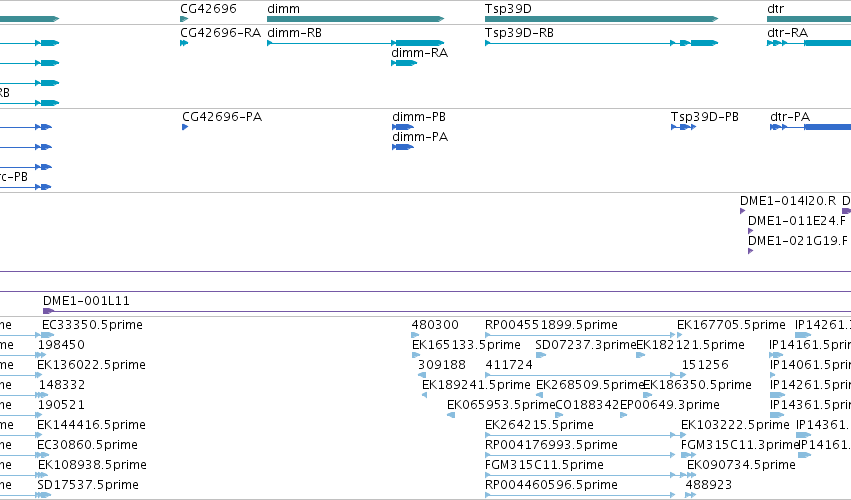This screenshot has width=851, height=500.
Task: Click the Tsp39D-RB transcript glyph line
Action: coord(601,43)
